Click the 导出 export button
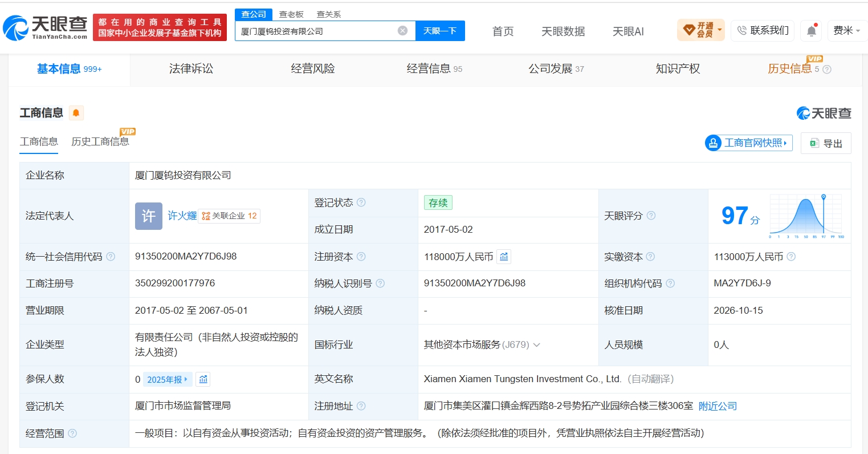This screenshot has width=868, height=454. [826, 143]
